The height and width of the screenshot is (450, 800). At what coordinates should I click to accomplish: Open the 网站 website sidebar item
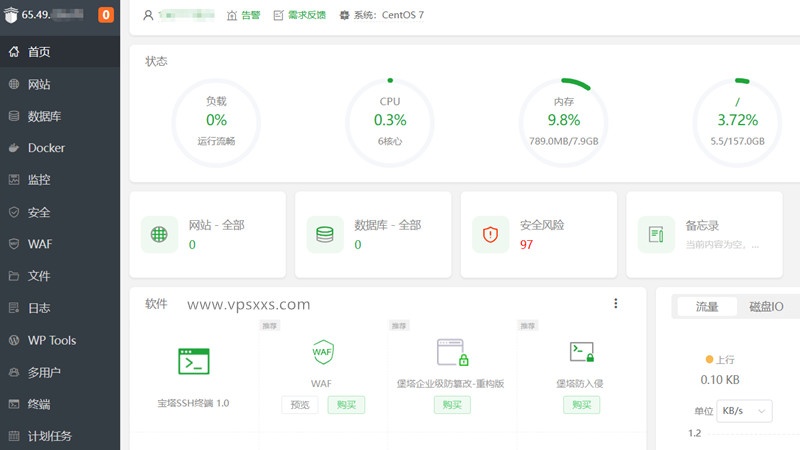(60, 84)
